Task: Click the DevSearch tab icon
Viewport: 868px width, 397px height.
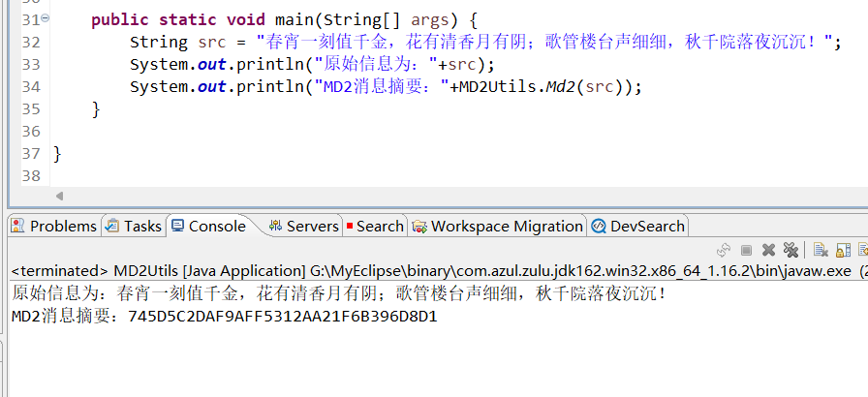Action: click(x=599, y=227)
